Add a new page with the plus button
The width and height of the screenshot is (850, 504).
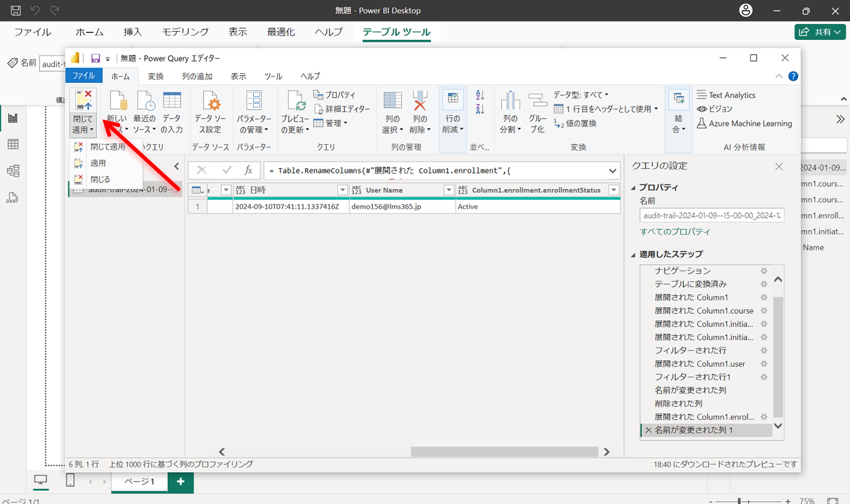181,482
